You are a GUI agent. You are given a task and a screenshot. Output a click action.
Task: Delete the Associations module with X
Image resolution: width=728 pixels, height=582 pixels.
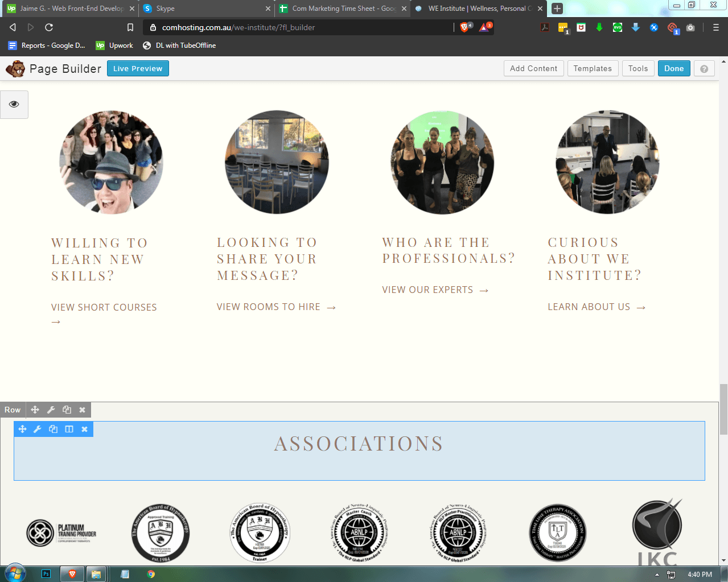coord(84,429)
